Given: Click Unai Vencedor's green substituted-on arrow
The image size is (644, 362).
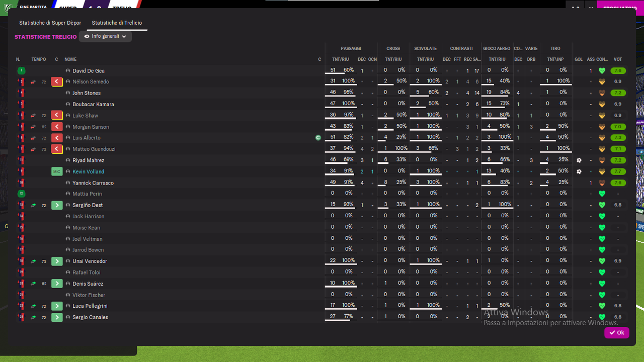Looking at the screenshot, I should point(57,261).
